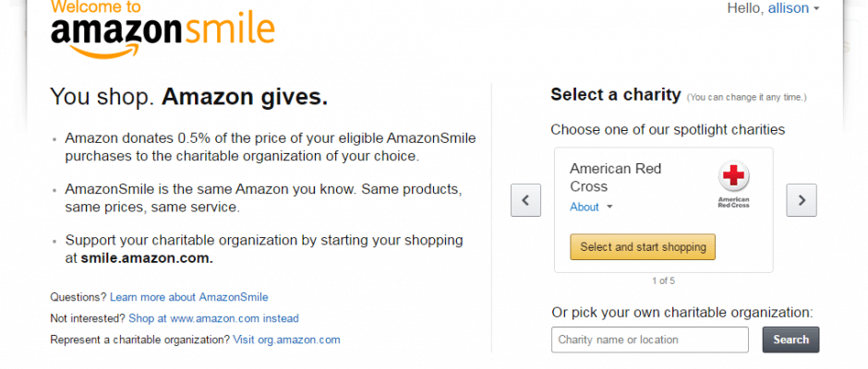The image size is (868, 369).
Task: Go to previous spotlight charity arrow
Action: tap(525, 199)
